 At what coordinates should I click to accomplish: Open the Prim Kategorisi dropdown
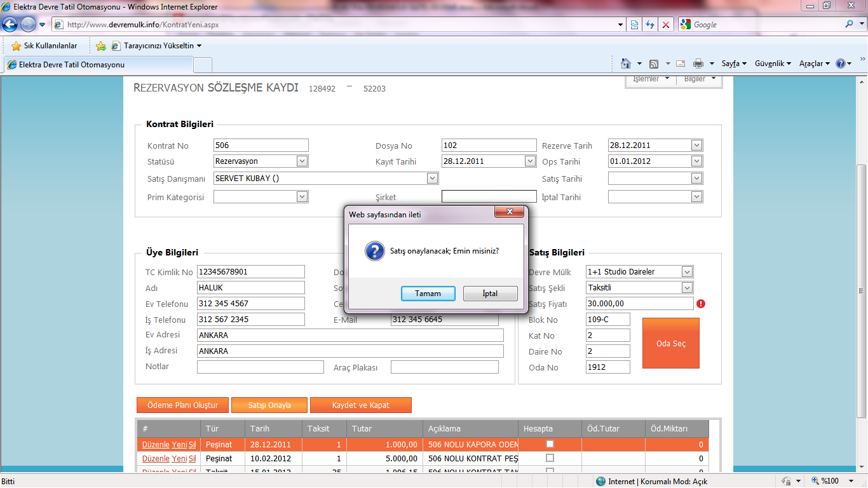tap(302, 197)
